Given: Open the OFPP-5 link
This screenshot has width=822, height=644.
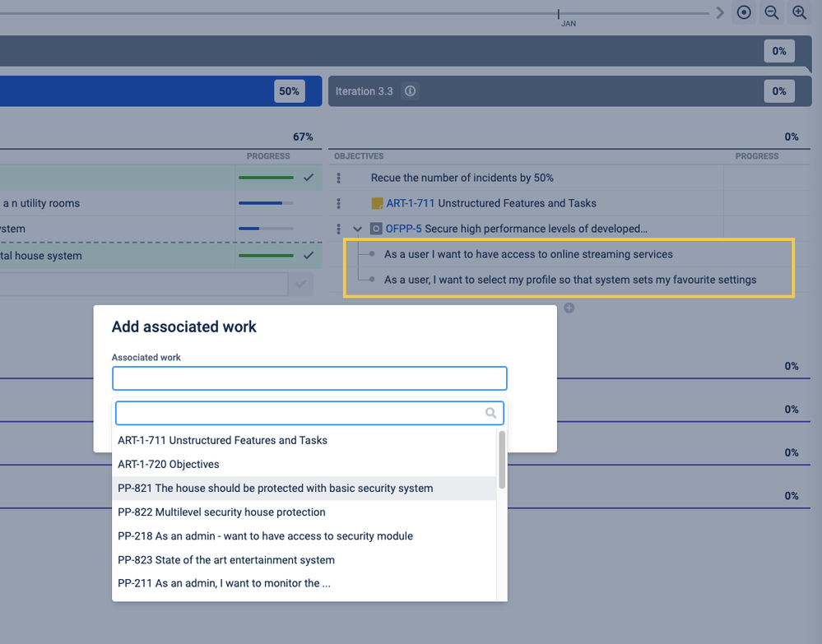Looking at the screenshot, I should pyautogui.click(x=404, y=229).
